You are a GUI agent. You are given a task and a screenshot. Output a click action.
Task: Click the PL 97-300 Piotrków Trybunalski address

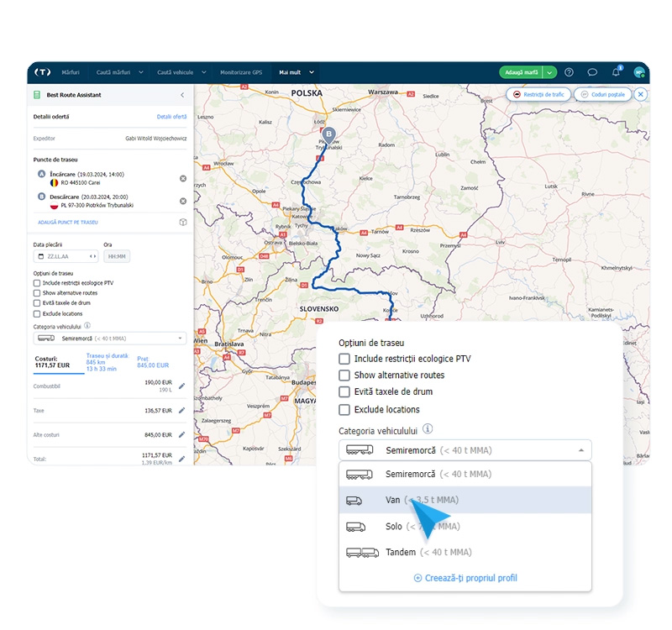97,205
